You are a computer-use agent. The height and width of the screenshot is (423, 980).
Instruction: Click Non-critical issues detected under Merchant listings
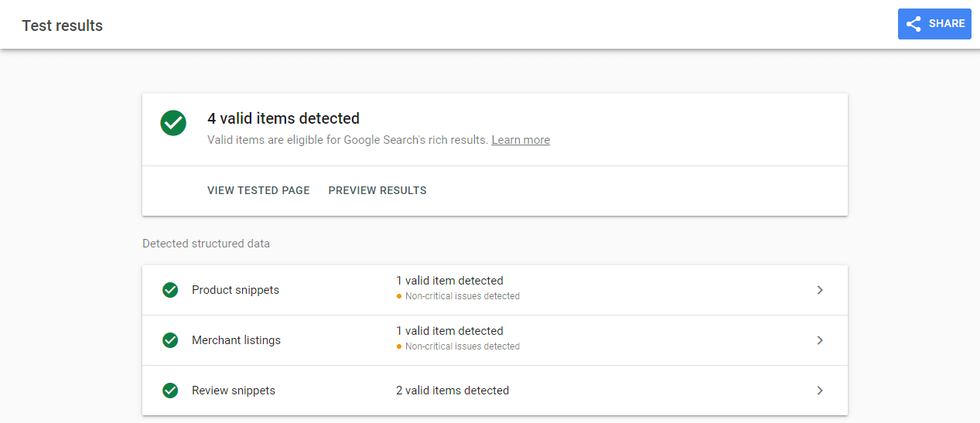pyautogui.click(x=463, y=346)
